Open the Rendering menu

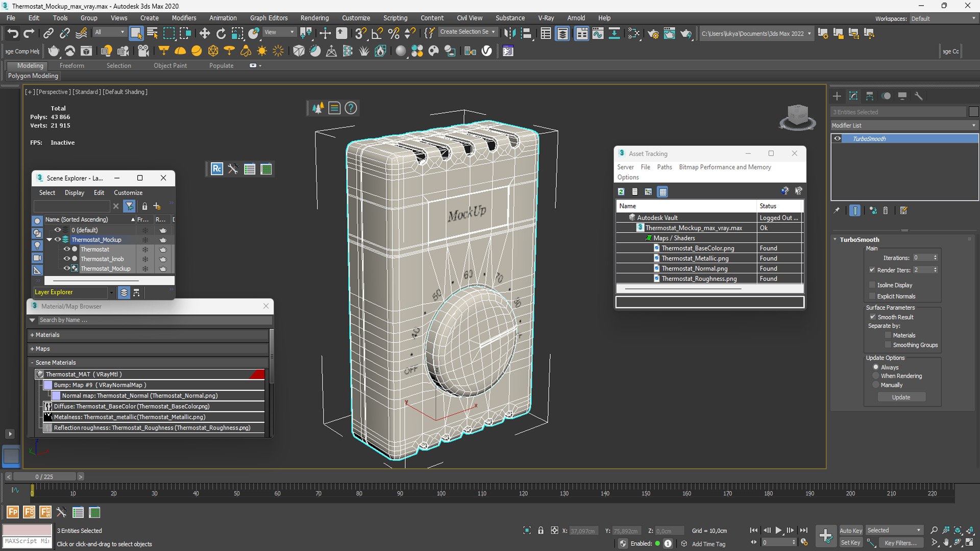click(314, 18)
